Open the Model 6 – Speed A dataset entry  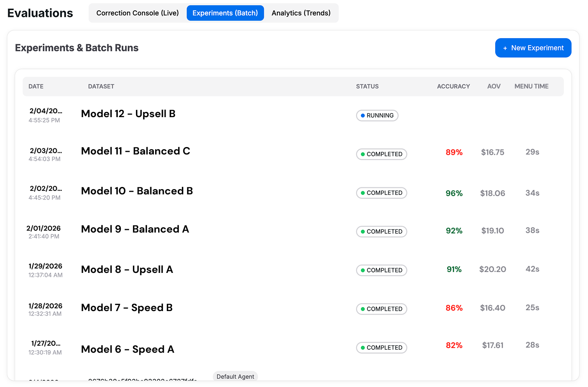pos(127,349)
